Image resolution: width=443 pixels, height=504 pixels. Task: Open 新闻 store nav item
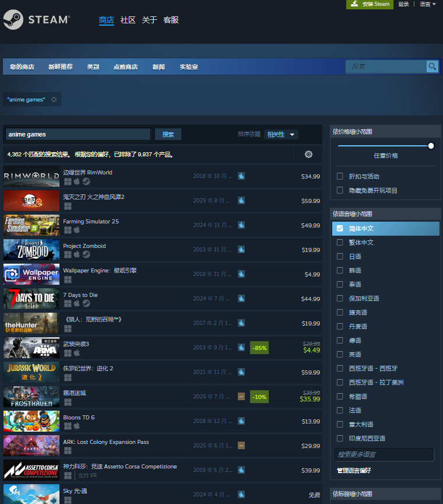tap(159, 66)
